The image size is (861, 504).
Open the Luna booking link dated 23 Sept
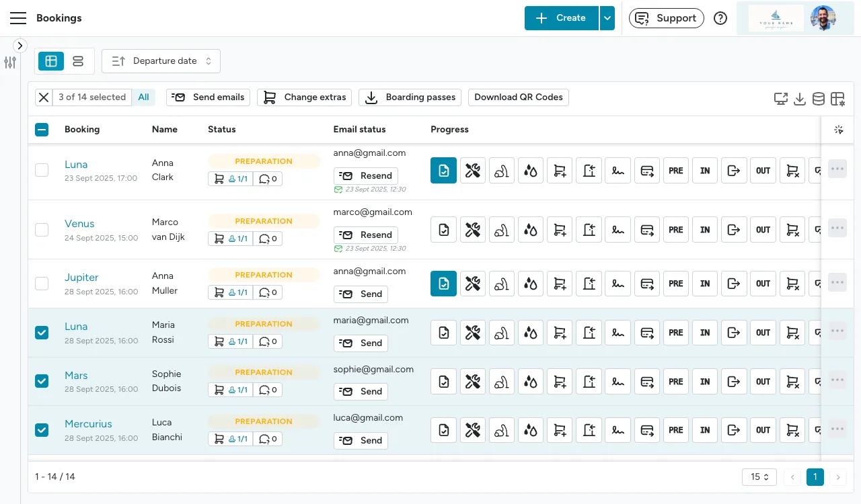pos(76,164)
